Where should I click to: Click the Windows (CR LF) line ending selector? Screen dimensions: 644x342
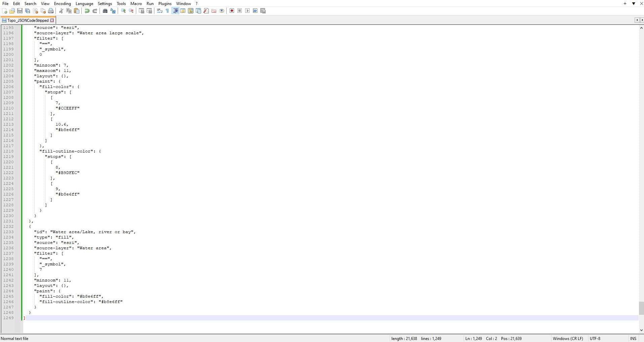point(568,338)
